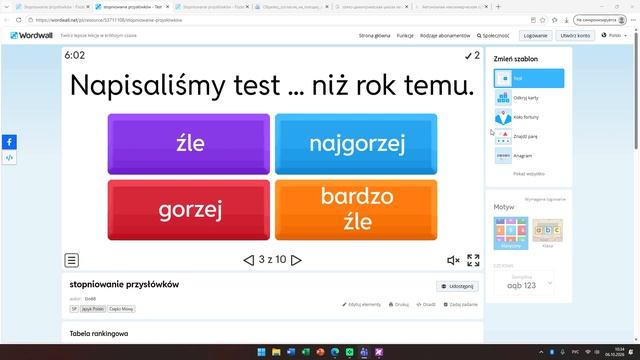This screenshot has width=640, height=360.
Task: Click the 'Osadź' embed link
Action: pos(426,304)
